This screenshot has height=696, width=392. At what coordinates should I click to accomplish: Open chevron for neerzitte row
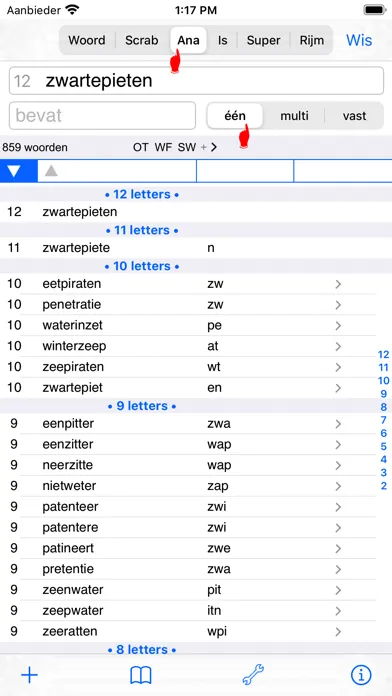pyautogui.click(x=338, y=466)
